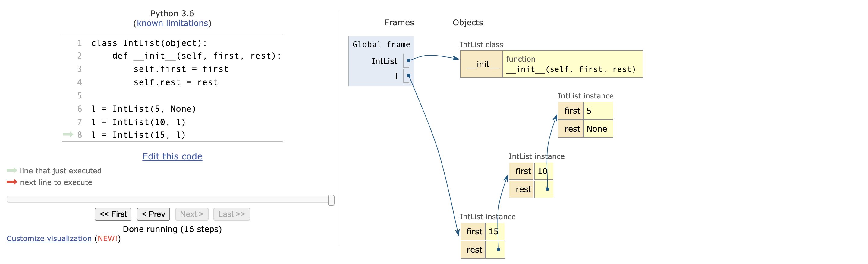This screenshot has width=868, height=264.
Task: Click the pointer dot for variable l
Action: (x=408, y=76)
